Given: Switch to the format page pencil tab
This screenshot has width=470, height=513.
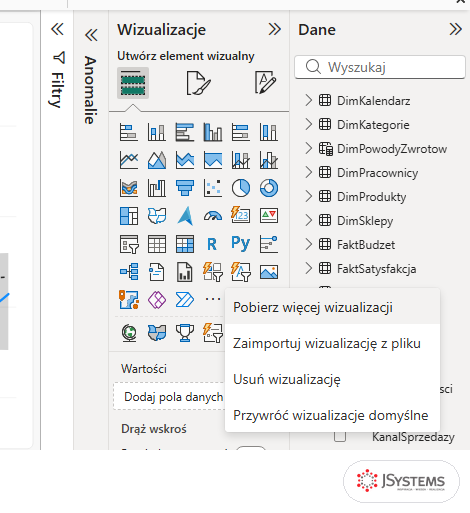Looking at the screenshot, I should 265,82.
